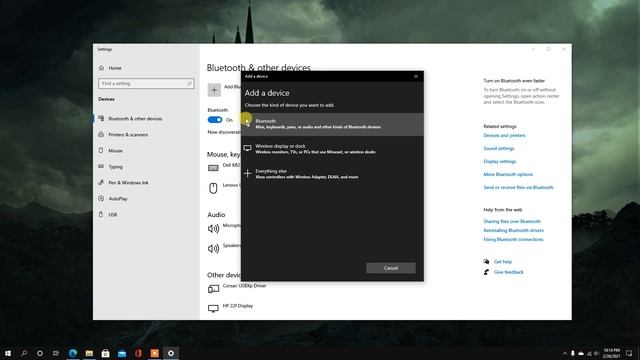Open Sound settings link
640x360 pixels.
(x=499, y=149)
